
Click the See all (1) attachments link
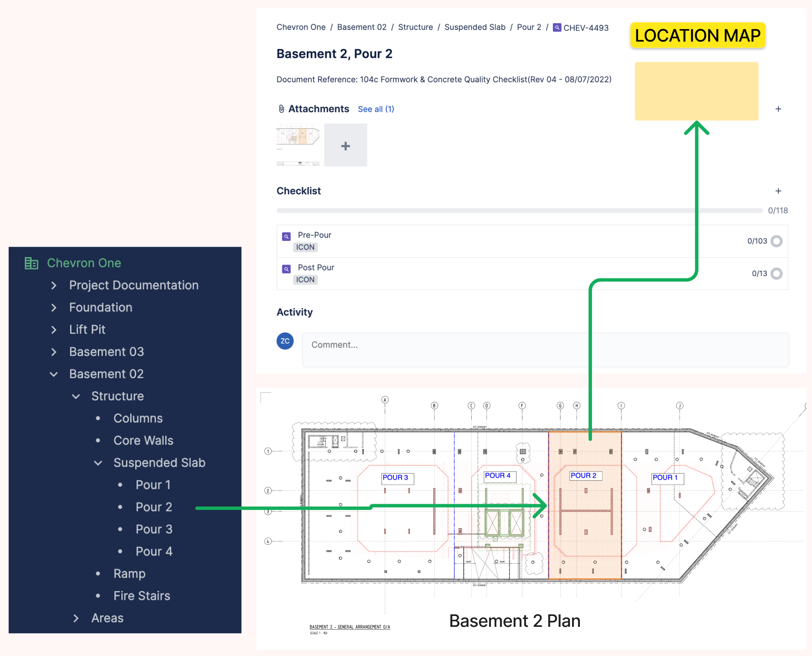pyautogui.click(x=376, y=109)
